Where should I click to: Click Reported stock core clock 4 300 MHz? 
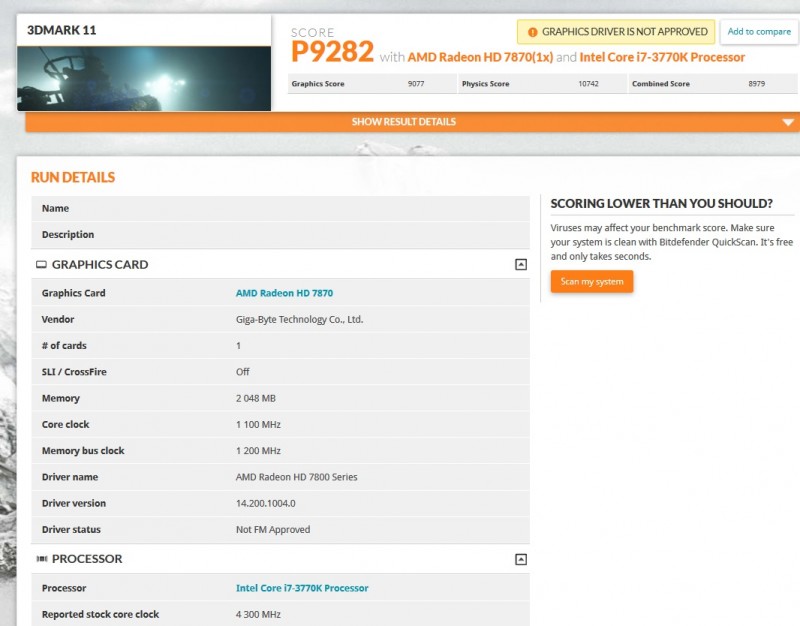click(x=258, y=614)
